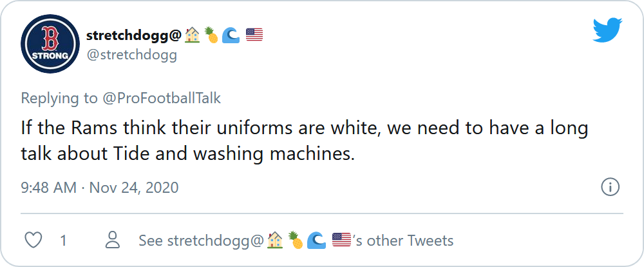
Task: Open the 9:48 AM · Nov 24, 2020 timestamp
Action: [x=100, y=188]
